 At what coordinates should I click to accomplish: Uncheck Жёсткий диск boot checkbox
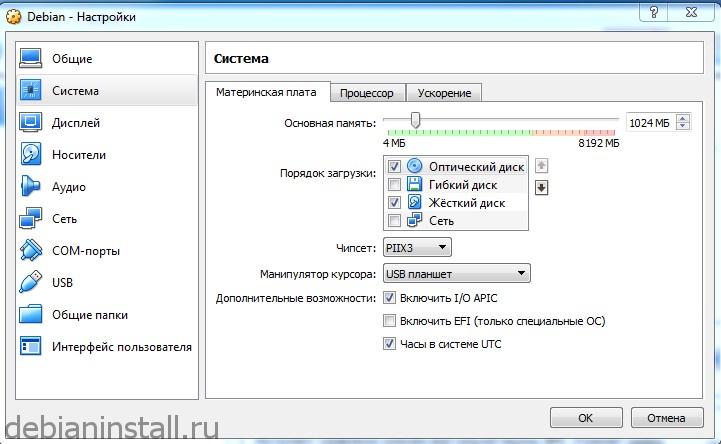click(x=394, y=202)
